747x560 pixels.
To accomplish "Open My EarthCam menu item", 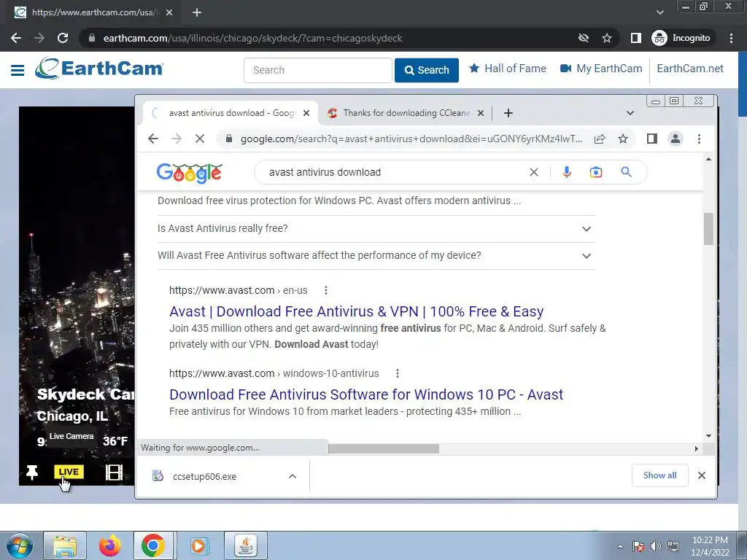I will pyautogui.click(x=601, y=69).
